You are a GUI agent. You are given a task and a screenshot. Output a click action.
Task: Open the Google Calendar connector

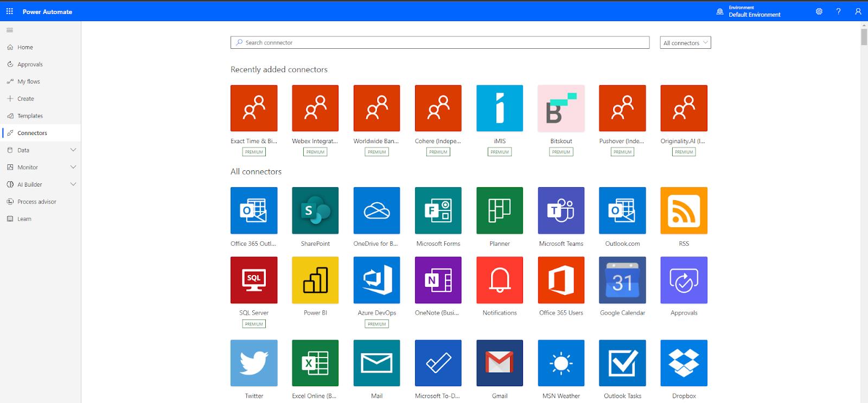pos(622,280)
